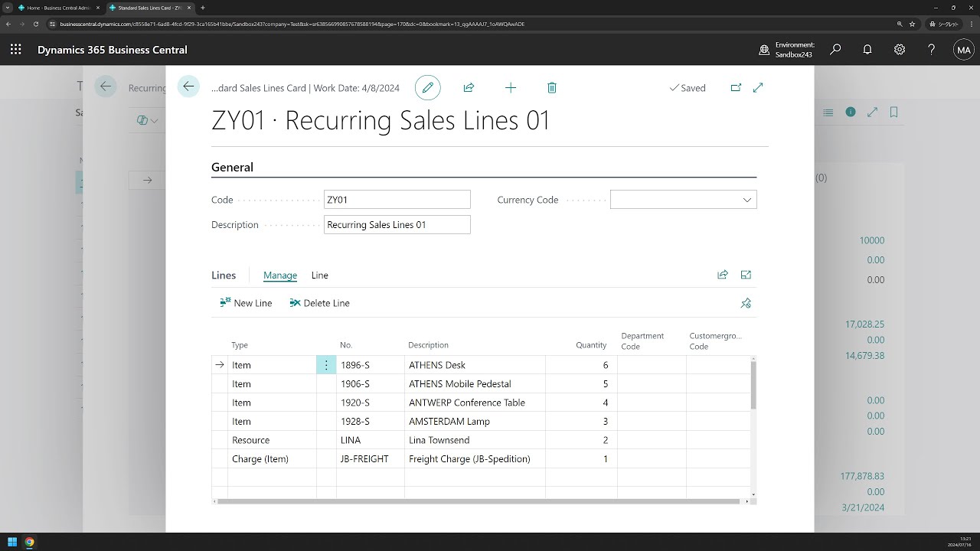
Task: Select the Line tab in Lines
Action: pyautogui.click(x=319, y=275)
